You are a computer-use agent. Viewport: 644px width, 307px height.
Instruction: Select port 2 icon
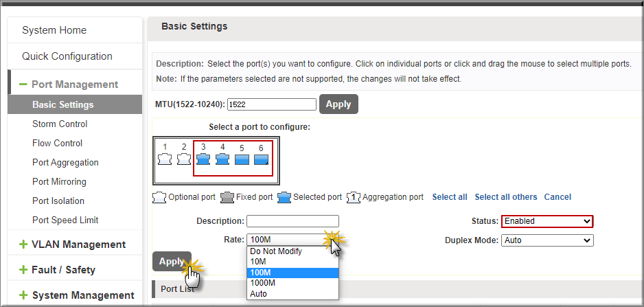pos(184,159)
